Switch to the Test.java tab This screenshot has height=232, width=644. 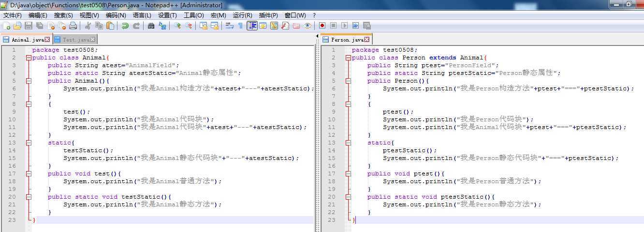(74, 40)
